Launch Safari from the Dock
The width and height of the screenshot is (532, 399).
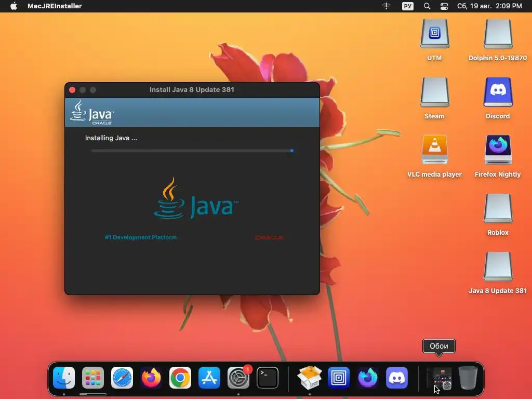[x=122, y=377]
